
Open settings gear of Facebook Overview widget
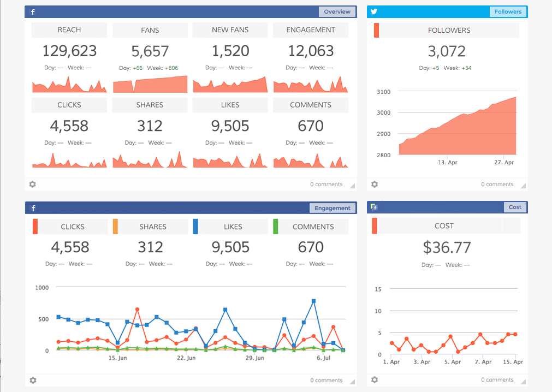pos(32,185)
